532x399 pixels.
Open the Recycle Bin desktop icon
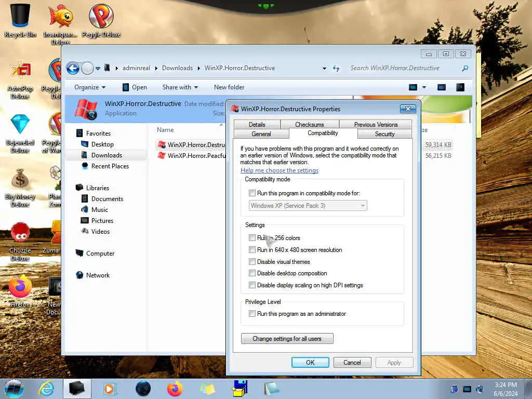point(20,20)
